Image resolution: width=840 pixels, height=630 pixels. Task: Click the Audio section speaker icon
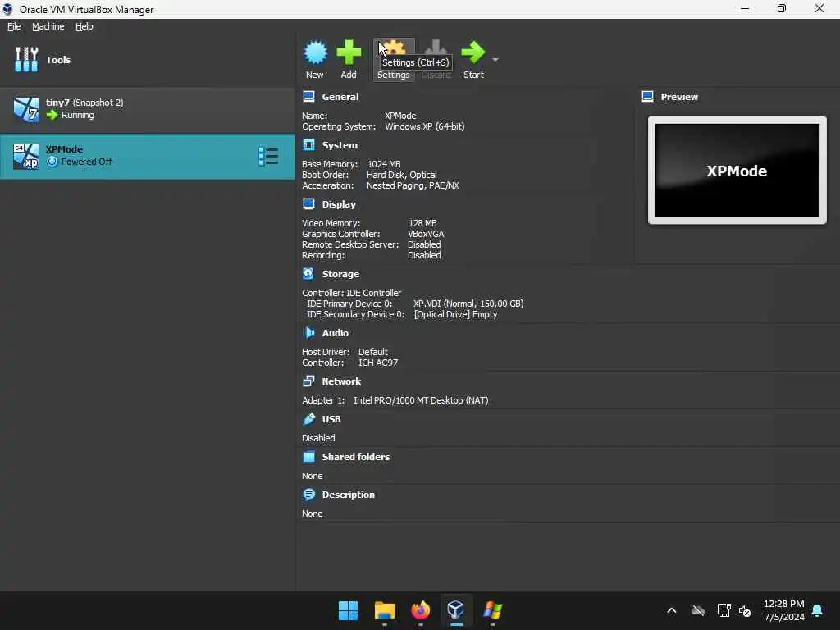308,333
